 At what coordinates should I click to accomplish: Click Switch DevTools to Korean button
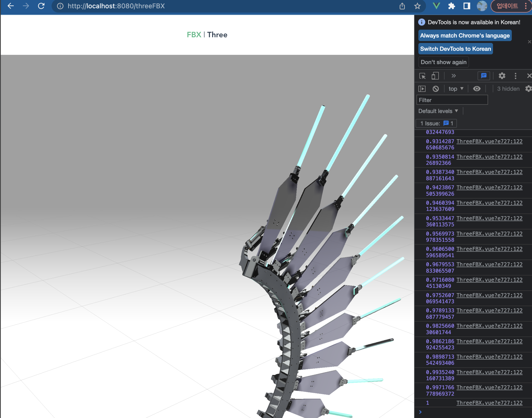coord(455,49)
